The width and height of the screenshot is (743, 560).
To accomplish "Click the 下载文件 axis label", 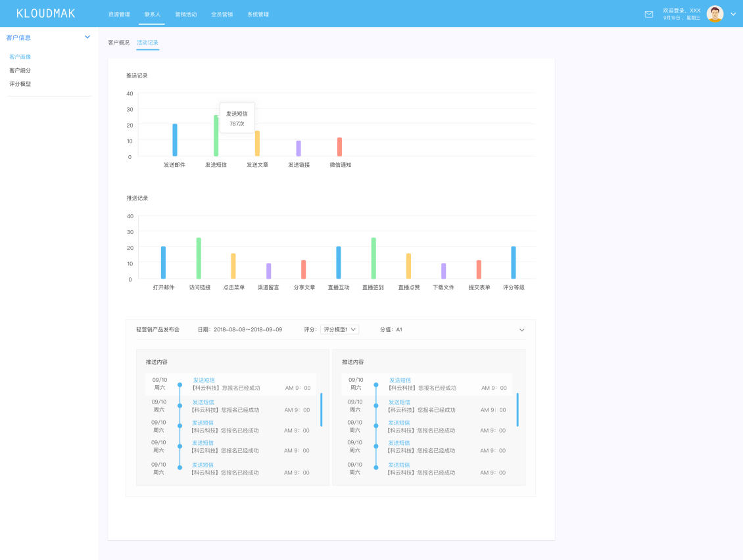I will point(444,288).
